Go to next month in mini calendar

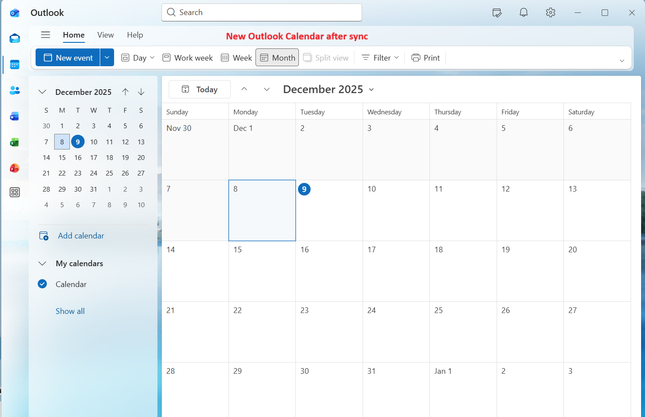(141, 92)
